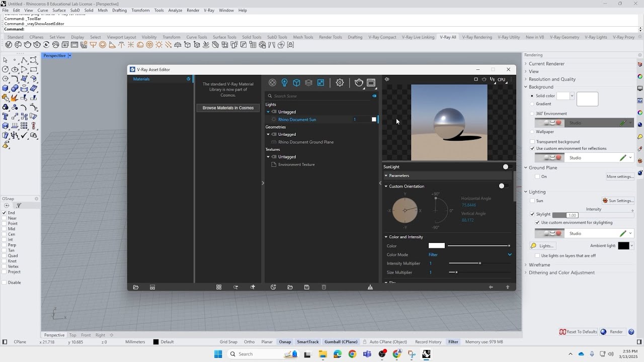Click Sun Settings button

618,201
